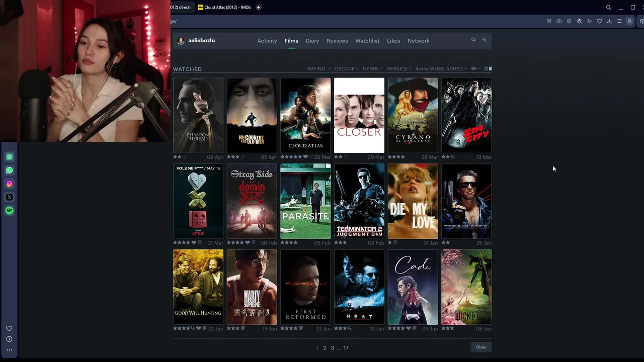This screenshot has height=362, width=644.
Task: Open the Watchlist tab
Action: point(367,41)
